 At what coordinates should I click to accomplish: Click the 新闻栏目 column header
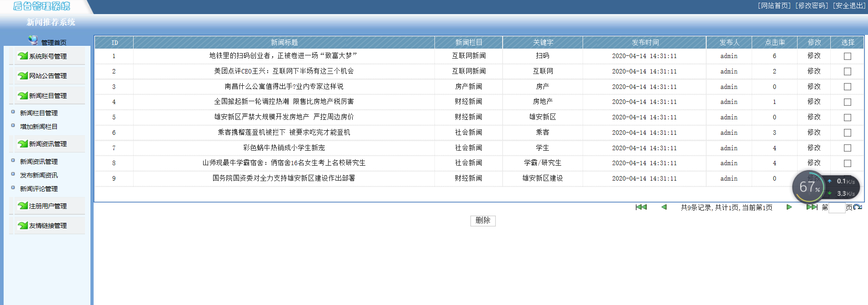[x=469, y=43]
